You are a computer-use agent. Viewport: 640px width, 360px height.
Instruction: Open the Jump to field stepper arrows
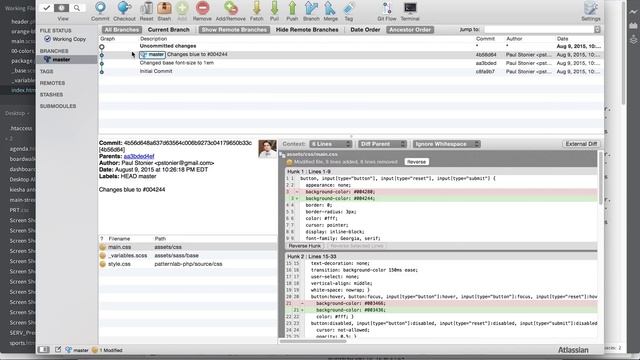point(598,29)
